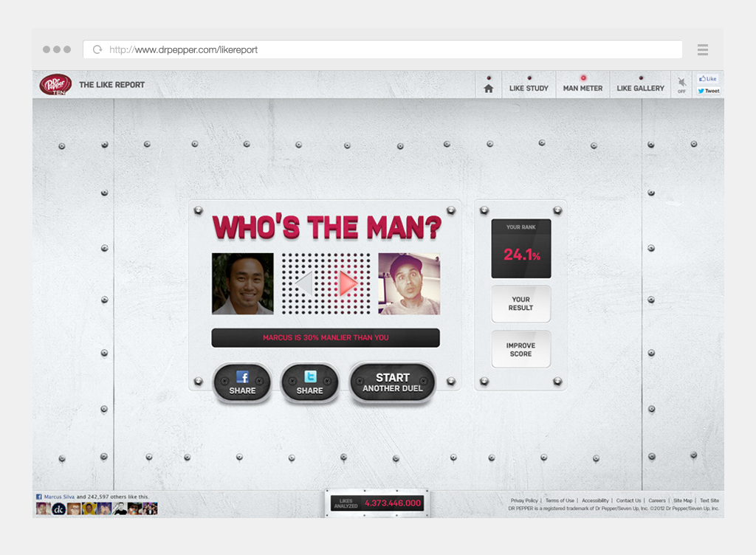Click the red right arrow between photos
The height and width of the screenshot is (555, 756).
348,283
